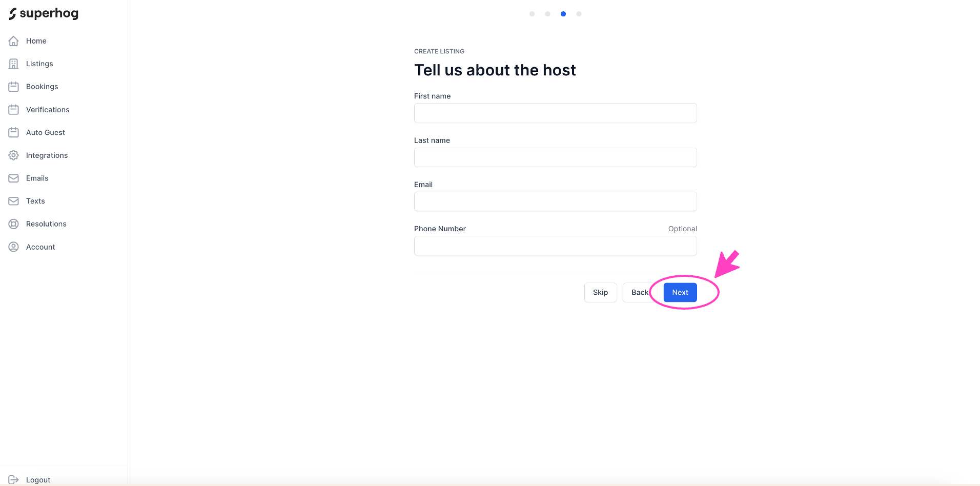
Task: Open the Bookings calendar icon
Action: pyautogui.click(x=14, y=87)
